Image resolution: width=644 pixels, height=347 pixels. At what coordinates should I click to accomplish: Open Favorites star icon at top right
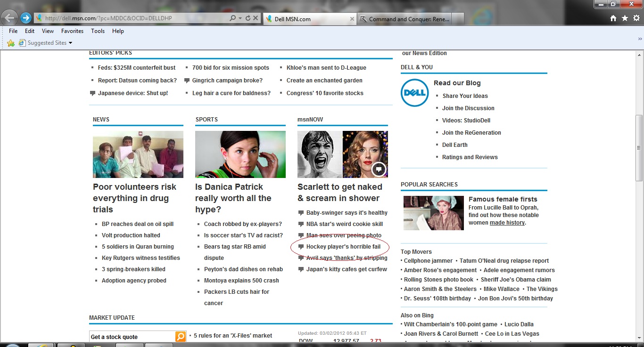[625, 18]
